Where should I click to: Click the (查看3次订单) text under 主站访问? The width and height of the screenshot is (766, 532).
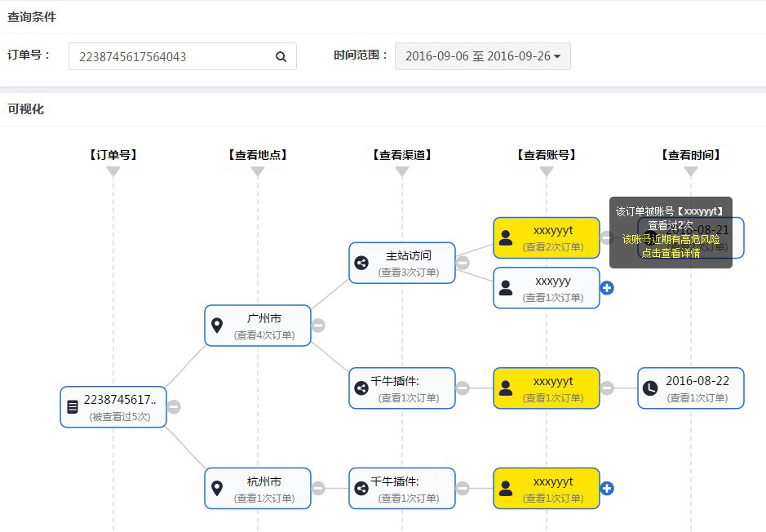click(x=409, y=273)
